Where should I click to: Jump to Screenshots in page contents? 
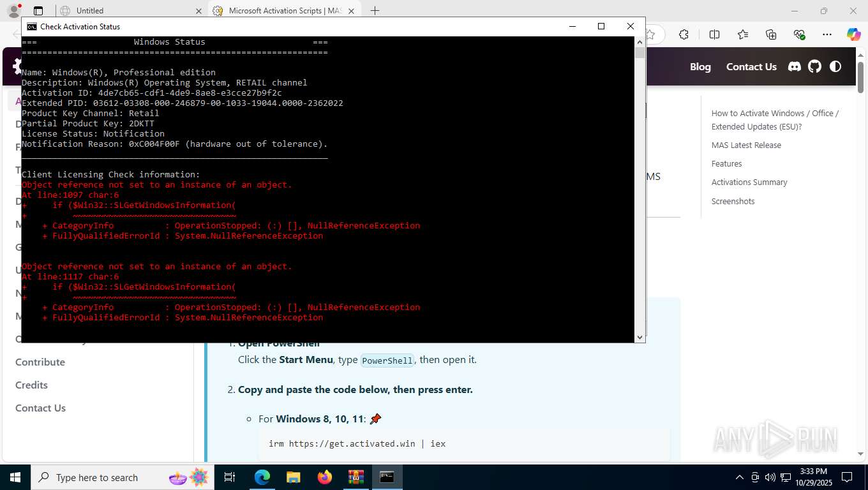click(733, 201)
